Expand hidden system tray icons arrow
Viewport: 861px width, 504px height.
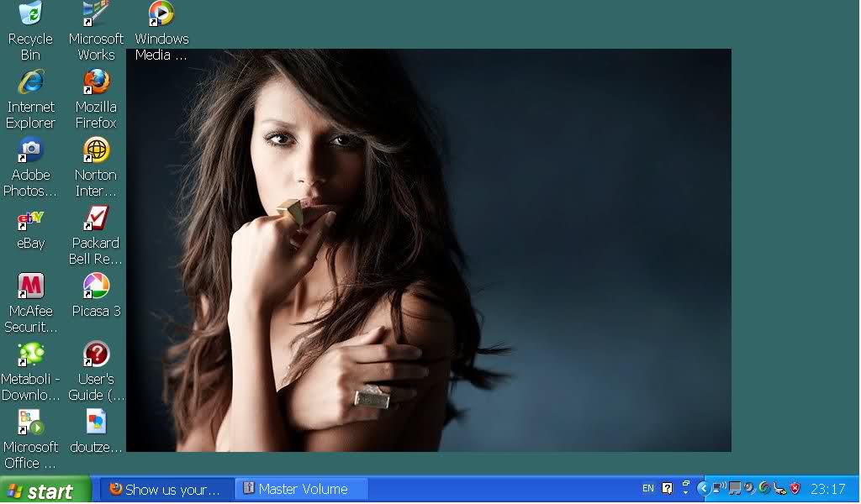click(x=704, y=488)
